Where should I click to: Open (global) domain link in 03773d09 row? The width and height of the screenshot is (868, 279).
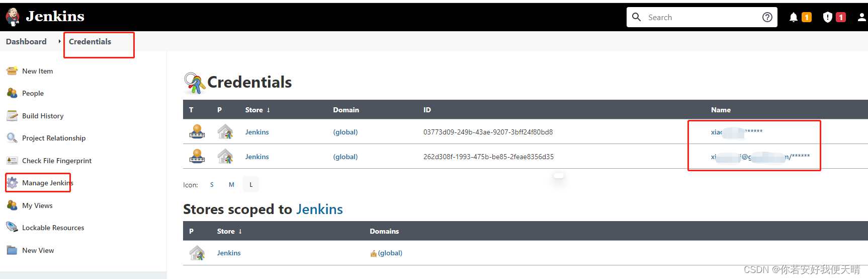click(345, 132)
